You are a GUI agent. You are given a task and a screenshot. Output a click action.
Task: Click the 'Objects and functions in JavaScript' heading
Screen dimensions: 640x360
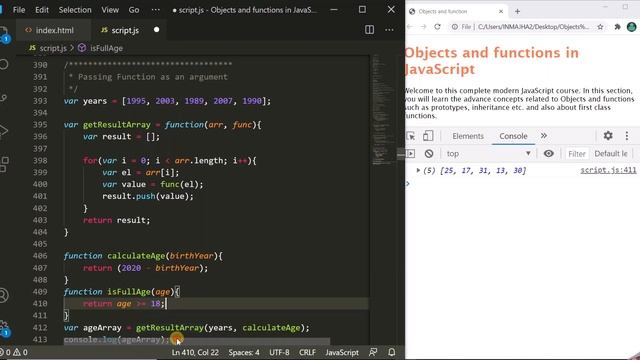point(492,60)
